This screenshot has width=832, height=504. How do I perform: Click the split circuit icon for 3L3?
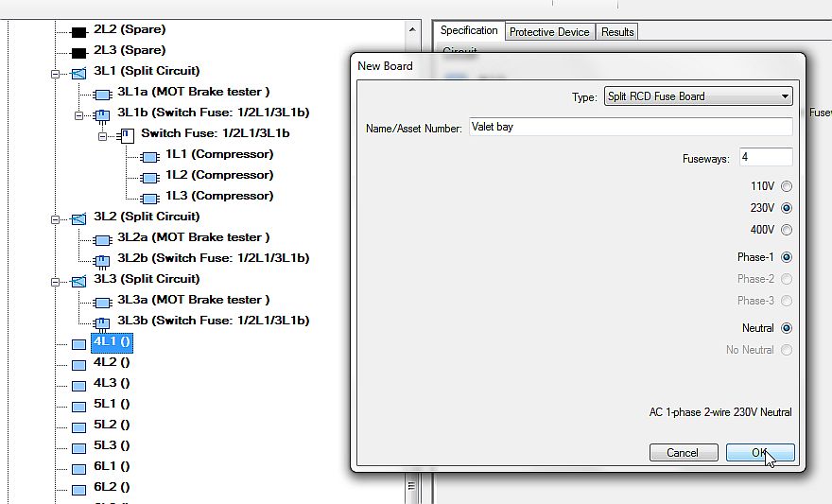pos(78,281)
